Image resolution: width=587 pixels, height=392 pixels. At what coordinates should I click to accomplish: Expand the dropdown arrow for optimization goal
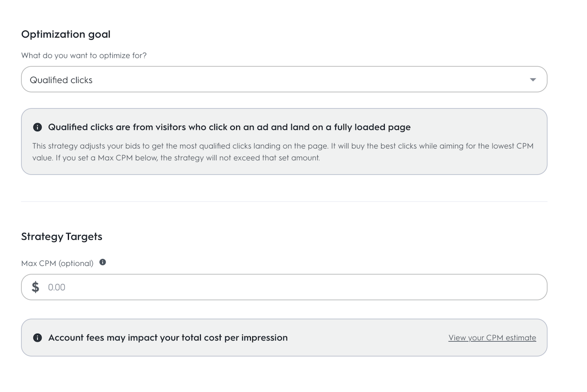[532, 80]
